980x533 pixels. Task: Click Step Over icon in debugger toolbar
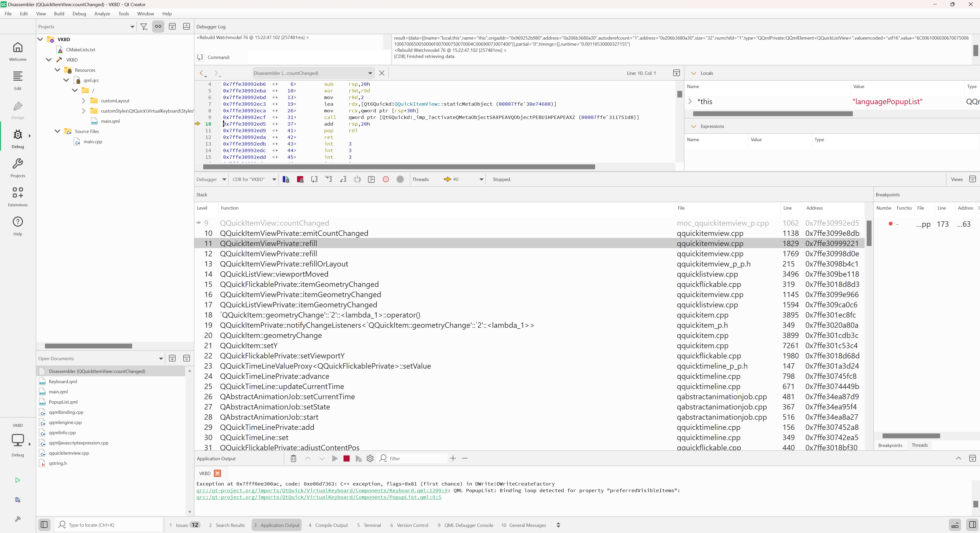point(315,179)
